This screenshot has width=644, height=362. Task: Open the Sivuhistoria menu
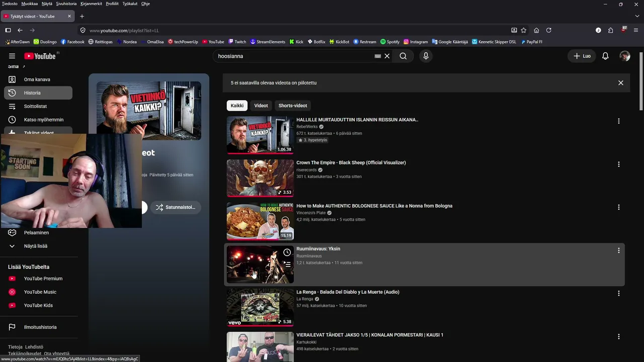click(x=66, y=4)
